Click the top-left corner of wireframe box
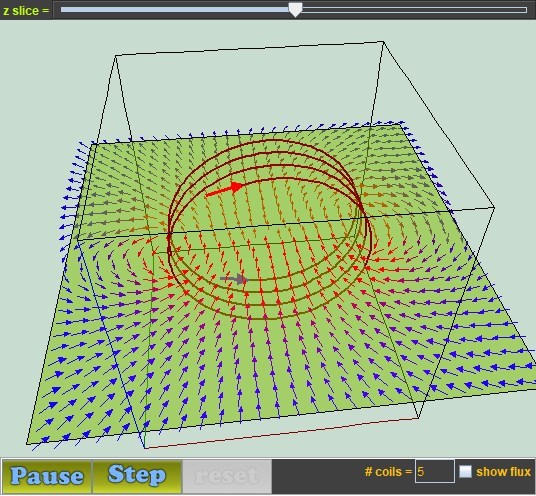The image size is (536, 496). coord(116,55)
